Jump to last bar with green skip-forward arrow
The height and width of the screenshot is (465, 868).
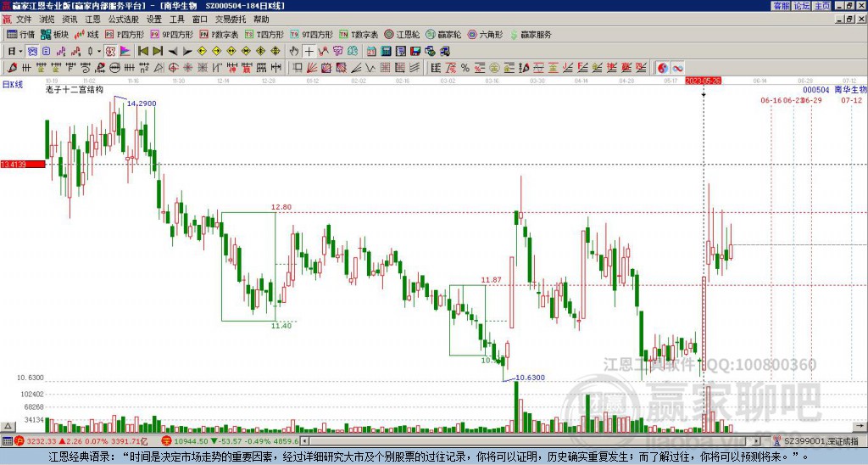pyautogui.click(x=158, y=51)
